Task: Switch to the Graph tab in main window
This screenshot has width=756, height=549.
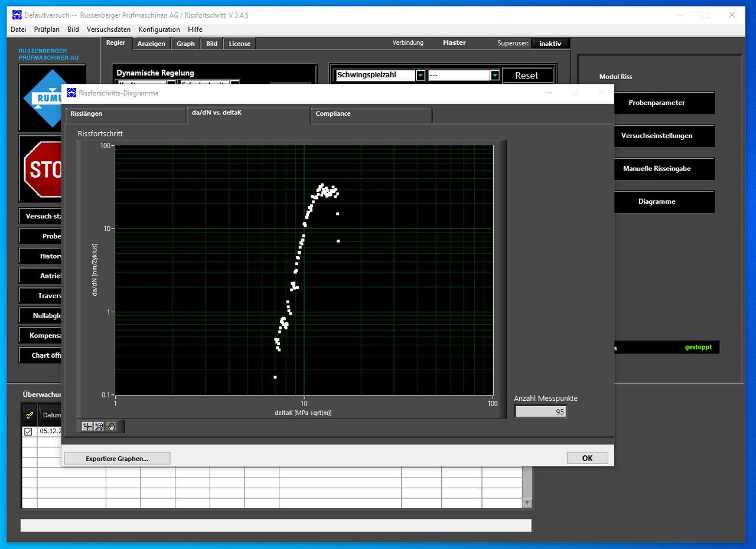Action: [185, 44]
